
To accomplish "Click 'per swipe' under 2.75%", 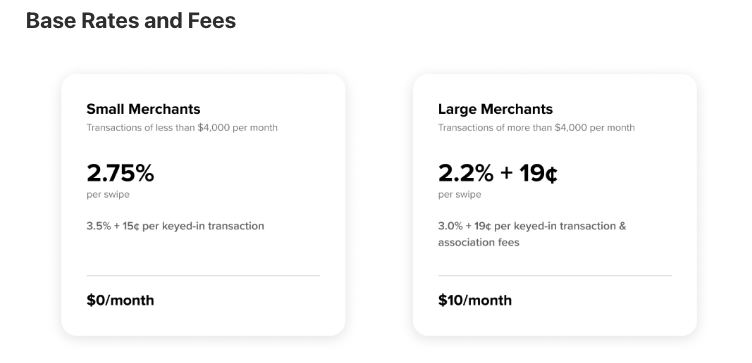I will pos(108,195).
